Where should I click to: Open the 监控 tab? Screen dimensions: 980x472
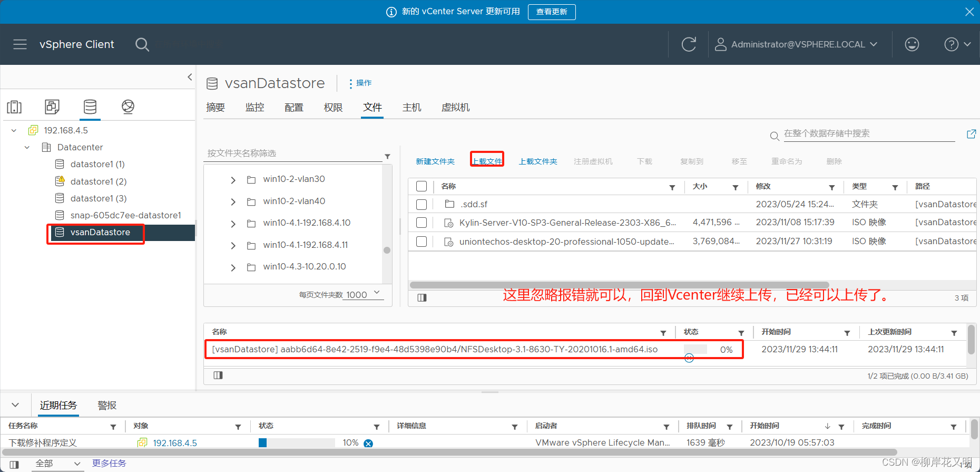point(255,107)
